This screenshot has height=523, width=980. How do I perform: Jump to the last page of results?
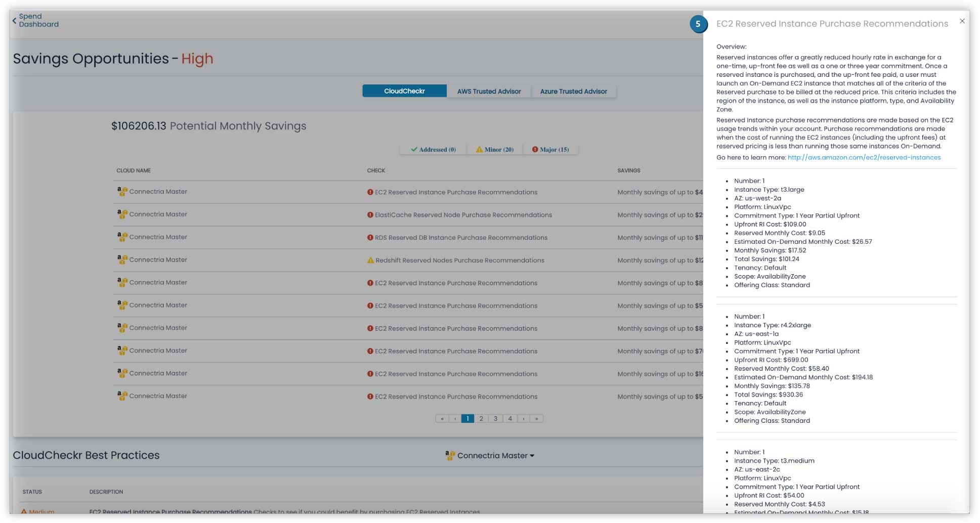coord(537,419)
